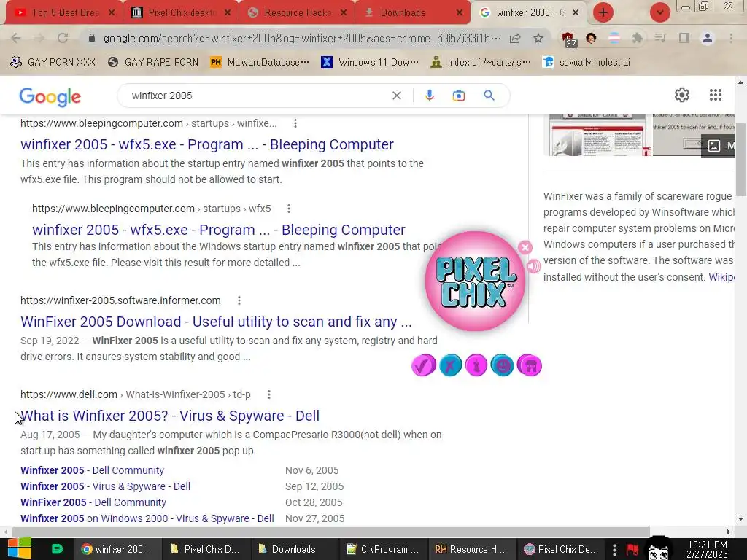Click the blue X button in Pixel Chix widget
Image resolution: width=747 pixels, height=560 pixels.
(450, 365)
